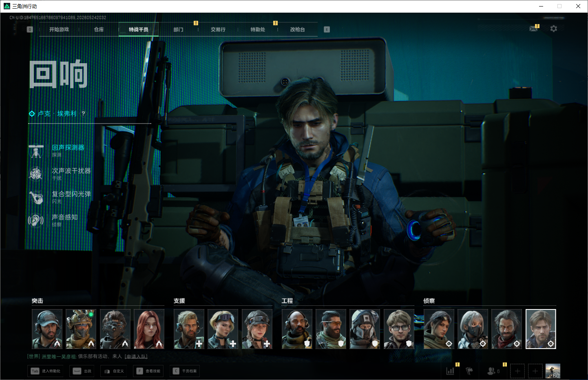The width and height of the screenshot is (588, 380).
Task: Click the 出战 deploy button
Action: point(82,371)
